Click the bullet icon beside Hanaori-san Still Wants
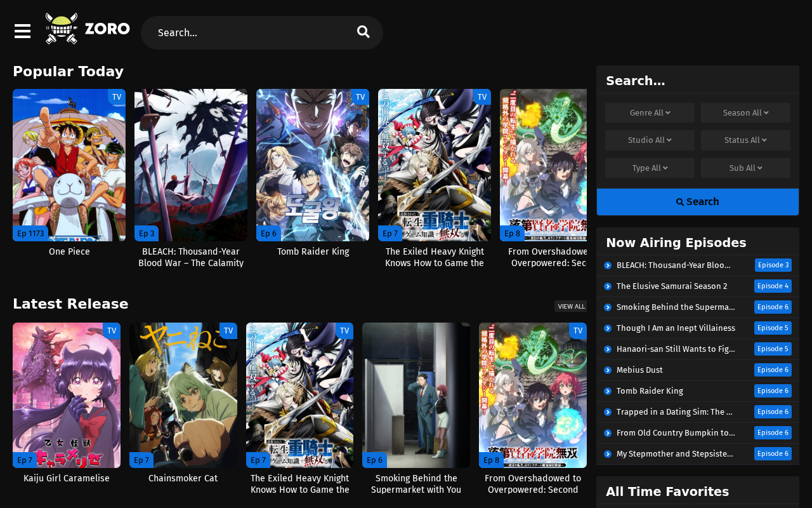Screen dimensions: 812x508 click(608, 349)
